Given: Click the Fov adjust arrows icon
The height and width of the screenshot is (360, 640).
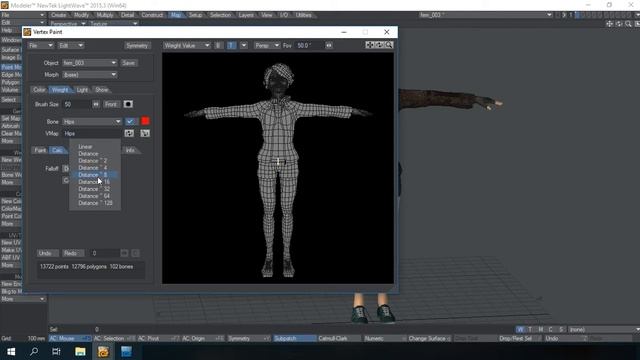Looking at the screenshot, I should (x=329, y=45).
